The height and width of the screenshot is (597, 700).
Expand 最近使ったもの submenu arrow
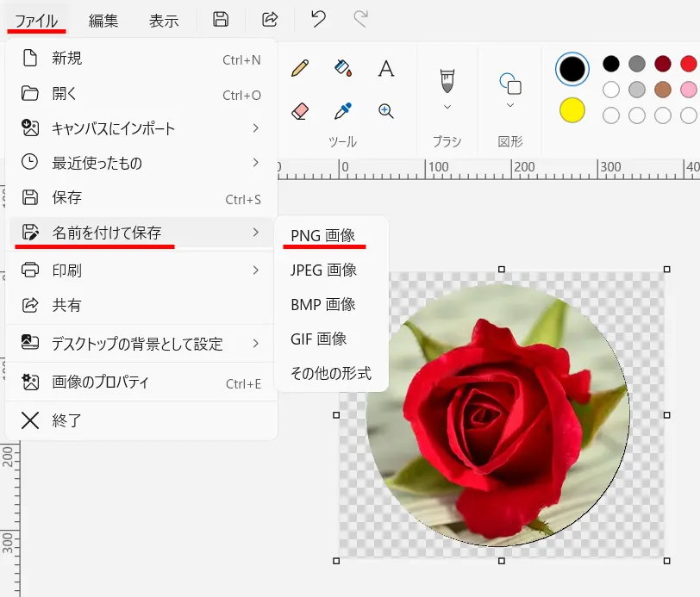256,163
